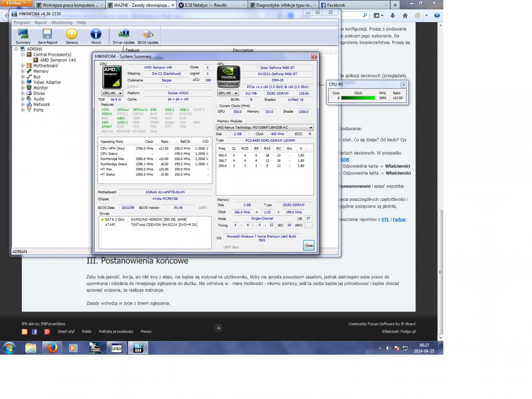Open Zmień styl footer link
The image size is (532, 399).
click(x=66, y=332)
